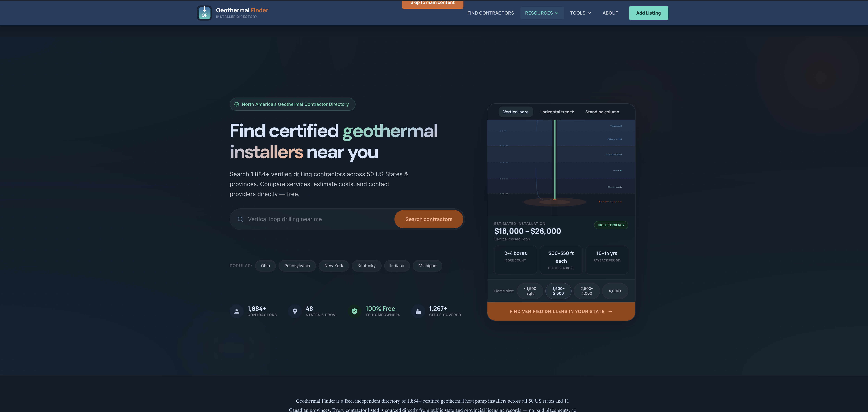Click the contractors person icon
This screenshot has width=868, height=412.
tap(237, 311)
